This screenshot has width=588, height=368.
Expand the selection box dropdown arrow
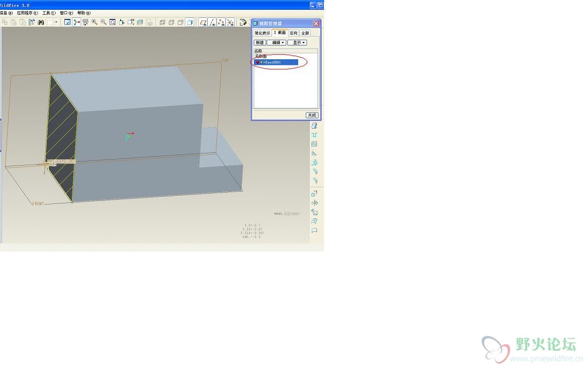coord(56,22)
